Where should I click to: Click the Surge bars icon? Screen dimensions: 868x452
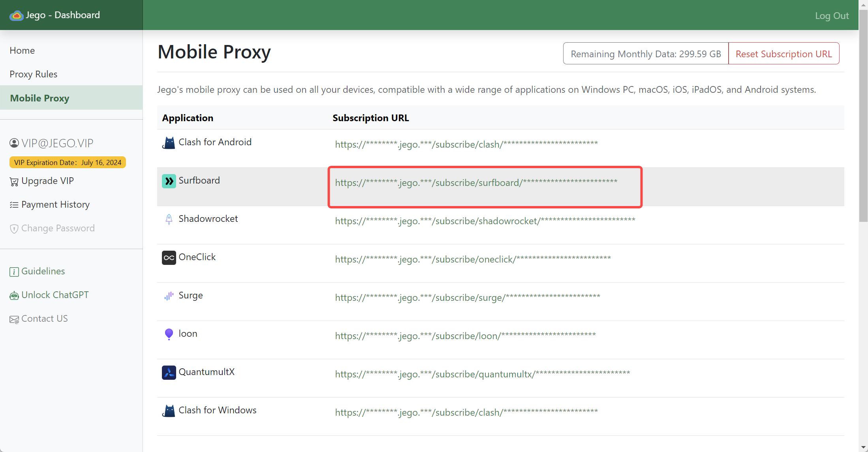pos(169,296)
